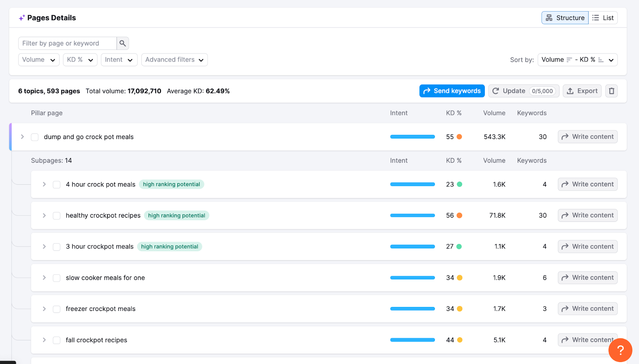Image resolution: width=639 pixels, height=364 pixels.
Task: Click orange KD dot for dump and go
Action: 459,137
